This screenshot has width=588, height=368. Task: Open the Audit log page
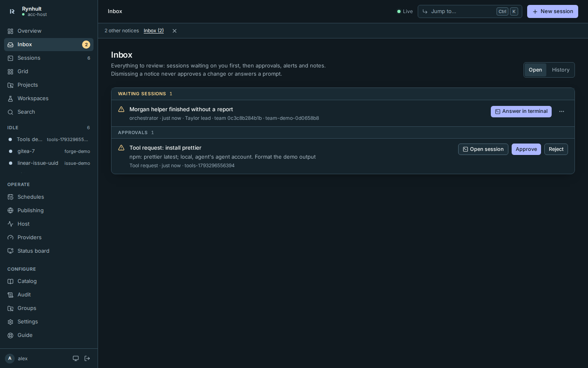49,295
